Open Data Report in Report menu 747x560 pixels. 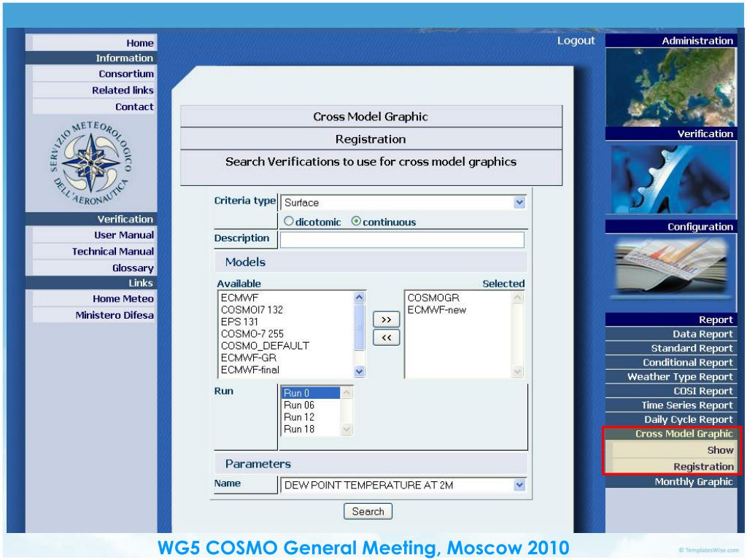pos(671,334)
